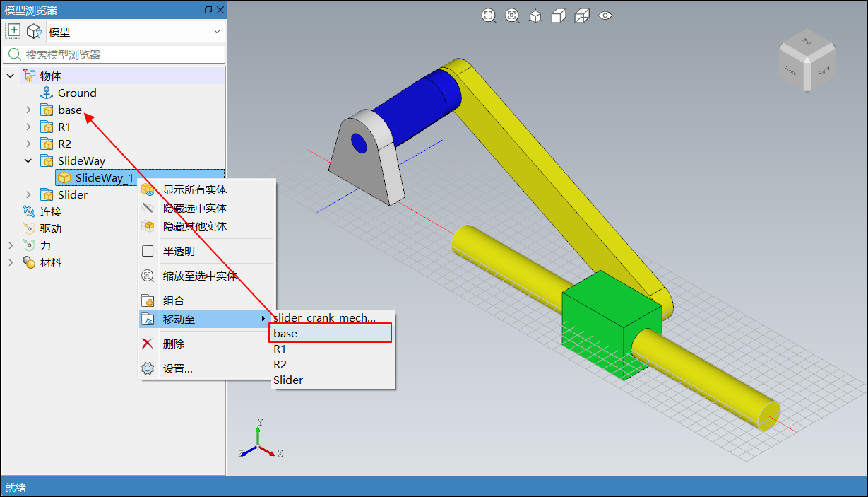
Task: Open 设置... from the context menu
Action: (x=177, y=369)
